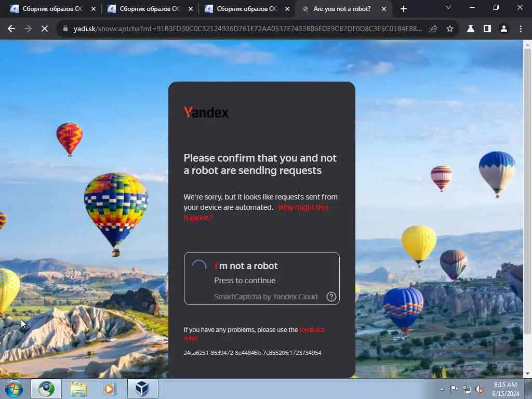Screen dimensions: 532x399
Task: Open the profile avatar menu
Action: click(x=504, y=29)
